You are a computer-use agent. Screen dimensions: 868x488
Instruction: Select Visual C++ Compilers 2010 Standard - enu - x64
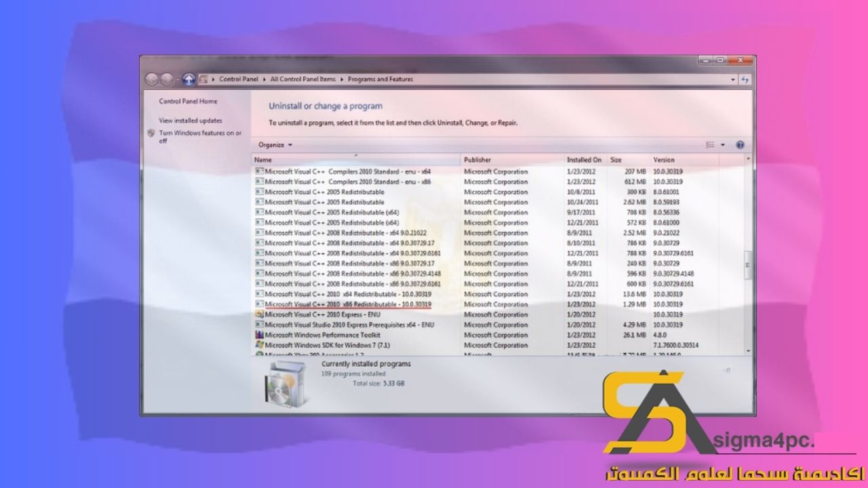click(x=347, y=171)
